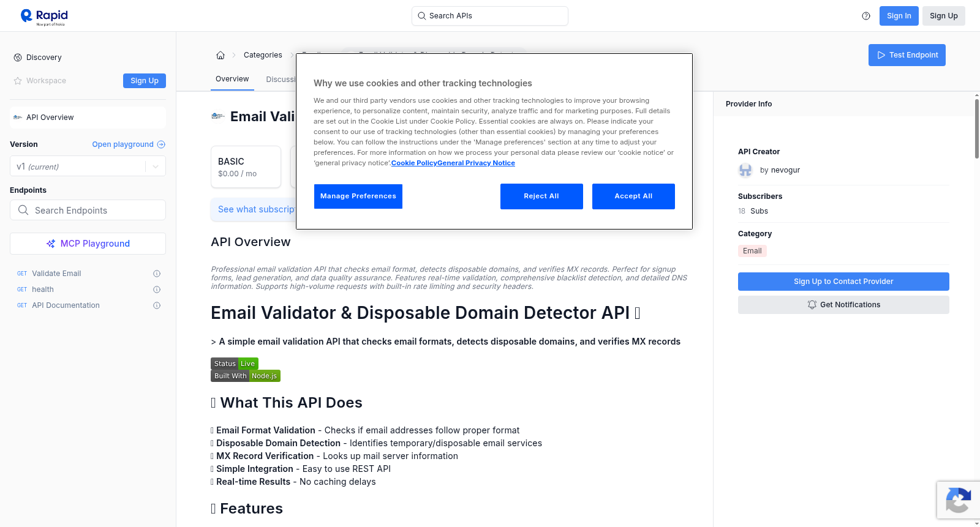Click the play icon on Test Endpoint
This screenshot has width=980, height=527.
pos(881,55)
